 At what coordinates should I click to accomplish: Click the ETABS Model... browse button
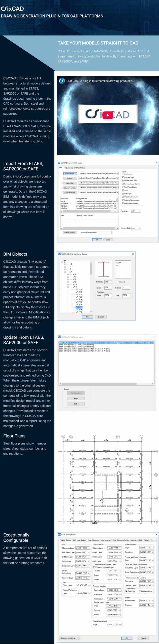tap(70, 174)
